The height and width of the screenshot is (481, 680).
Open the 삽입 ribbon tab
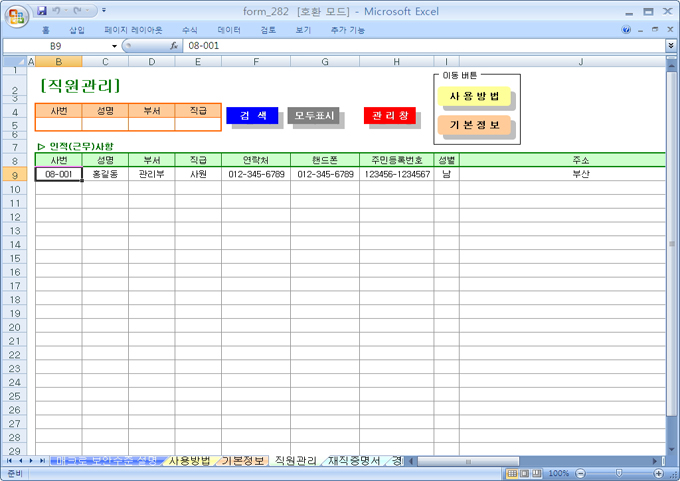(x=77, y=30)
